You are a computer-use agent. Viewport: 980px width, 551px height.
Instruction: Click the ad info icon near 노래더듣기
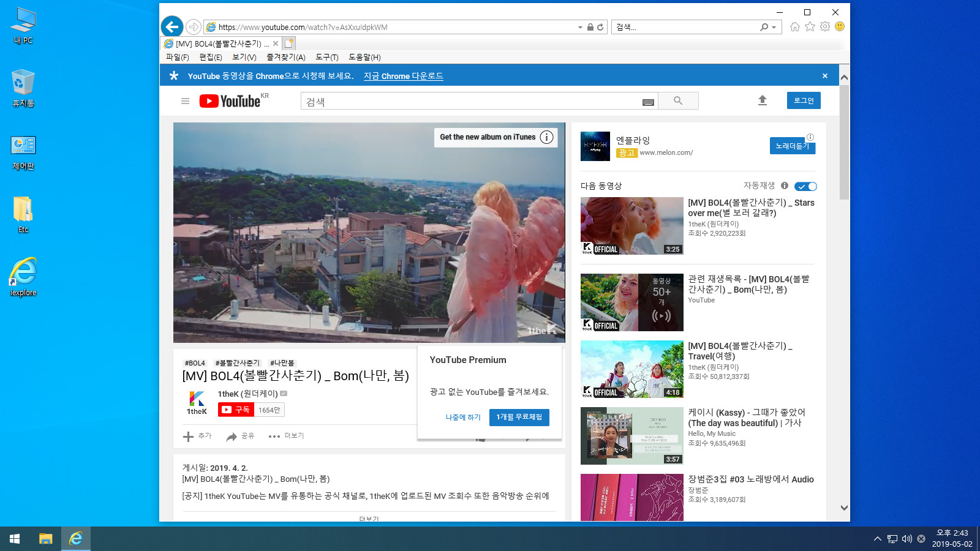[x=810, y=137]
